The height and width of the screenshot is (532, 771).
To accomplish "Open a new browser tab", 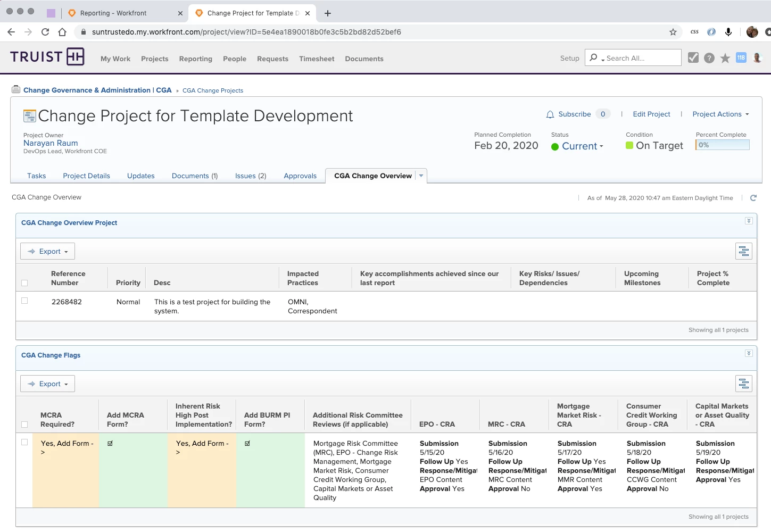I will (328, 13).
